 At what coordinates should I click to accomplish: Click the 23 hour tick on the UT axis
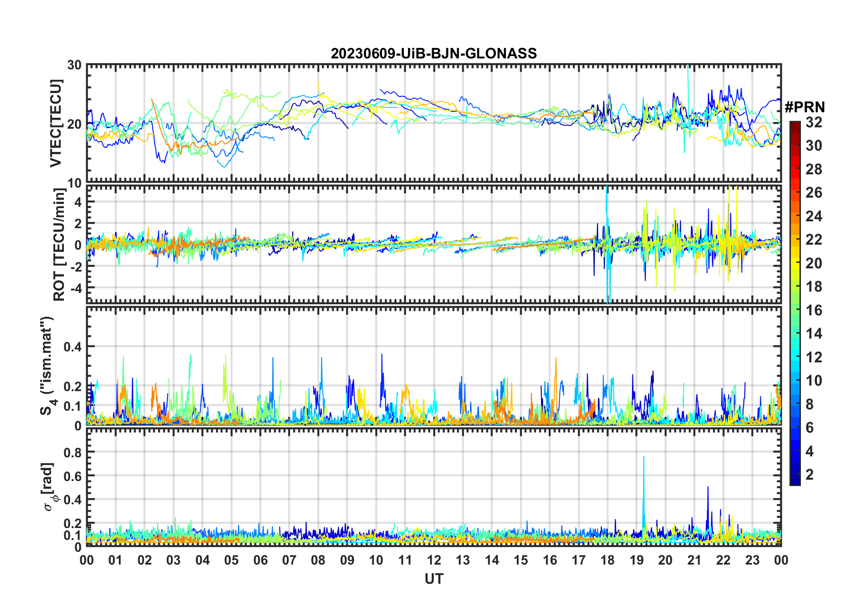pyautogui.click(x=752, y=560)
